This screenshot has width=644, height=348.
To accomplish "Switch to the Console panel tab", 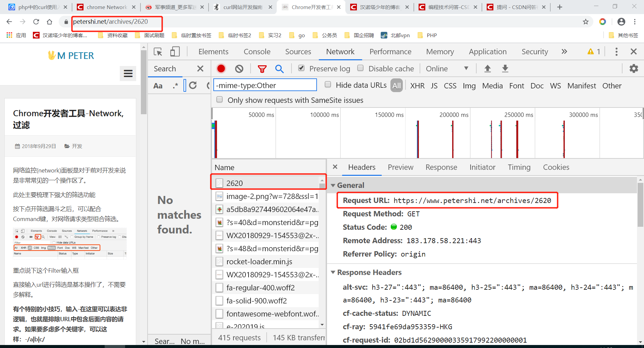I will (x=257, y=52).
